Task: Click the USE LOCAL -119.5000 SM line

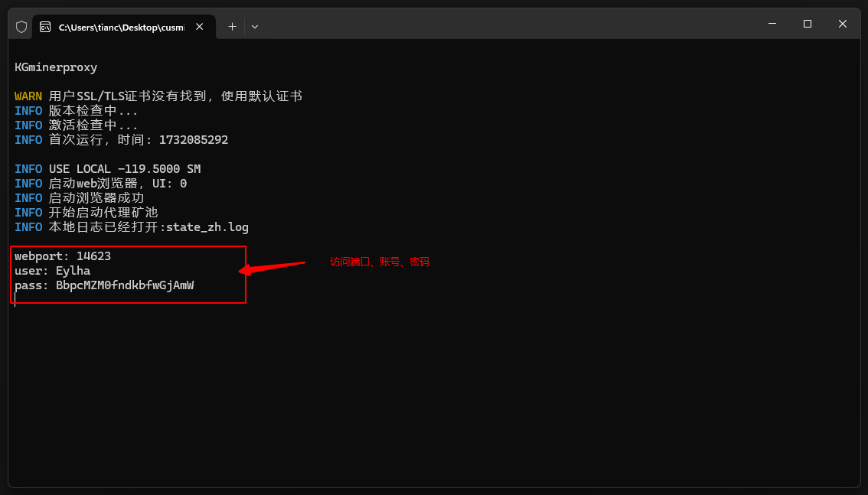Action: pos(107,168)
